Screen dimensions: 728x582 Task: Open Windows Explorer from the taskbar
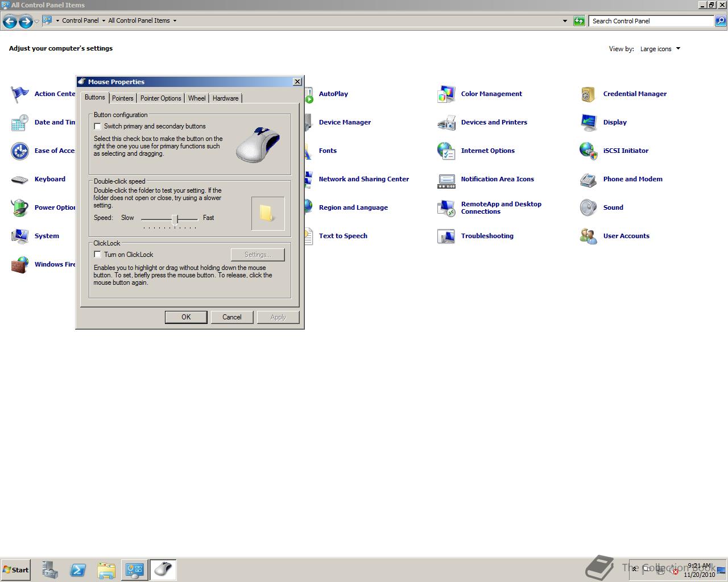click(106, 570)
